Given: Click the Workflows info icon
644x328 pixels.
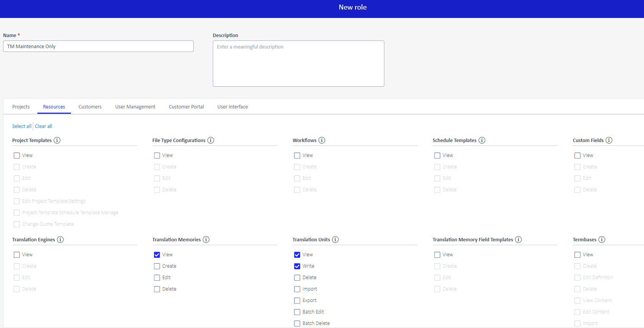Looking at the screenshot, I should [322, 140].
